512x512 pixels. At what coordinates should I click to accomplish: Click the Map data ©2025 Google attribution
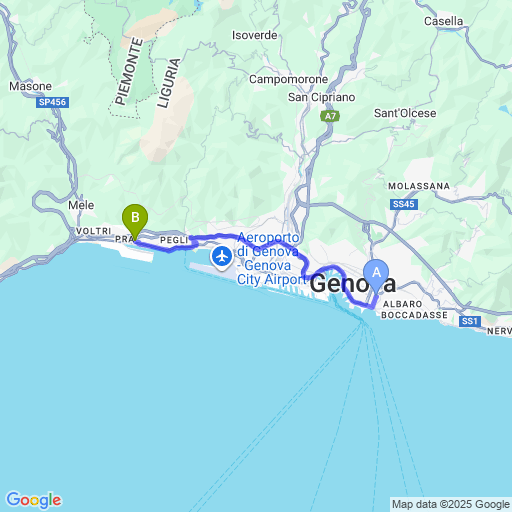[x=451, y=504]
